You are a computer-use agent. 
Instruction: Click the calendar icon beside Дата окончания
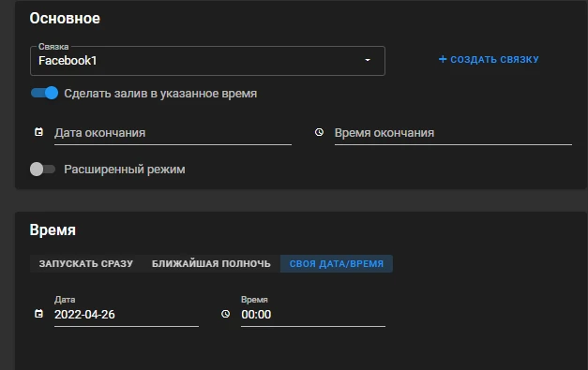coord(38,132)
